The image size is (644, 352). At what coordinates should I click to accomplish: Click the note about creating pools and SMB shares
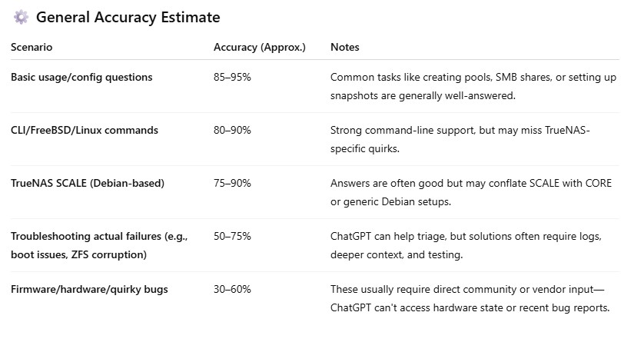pyautogui.click(x=473, y=86)
